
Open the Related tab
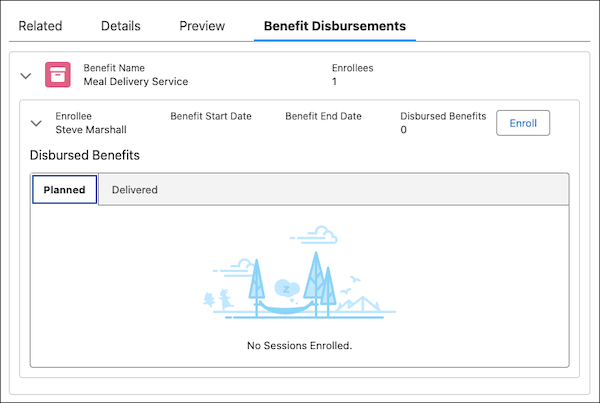click(x=40, y=26)
